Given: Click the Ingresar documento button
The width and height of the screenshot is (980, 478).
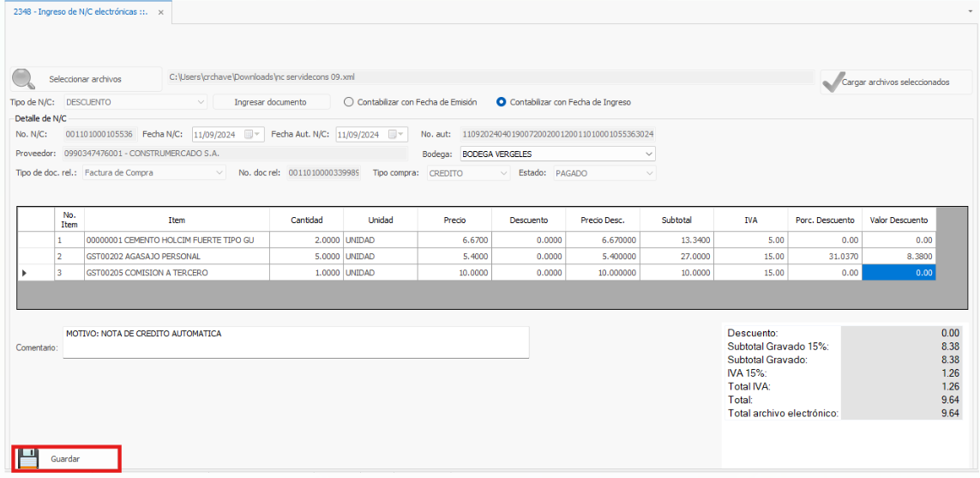Looking at the screenshot, I should coord(271,102).
